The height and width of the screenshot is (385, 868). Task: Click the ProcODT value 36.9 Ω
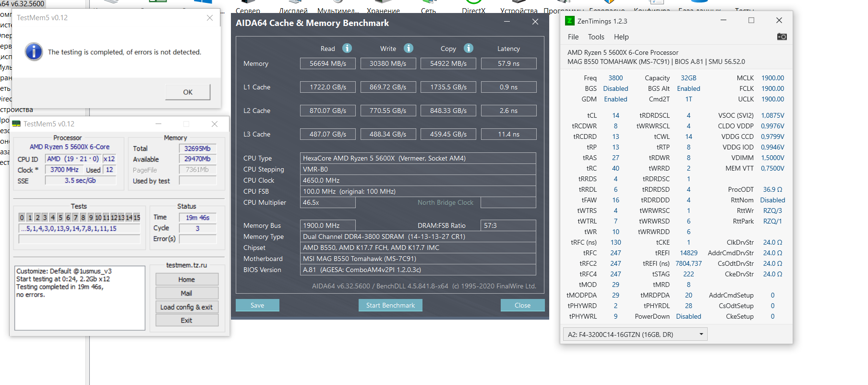coord(772,189)
